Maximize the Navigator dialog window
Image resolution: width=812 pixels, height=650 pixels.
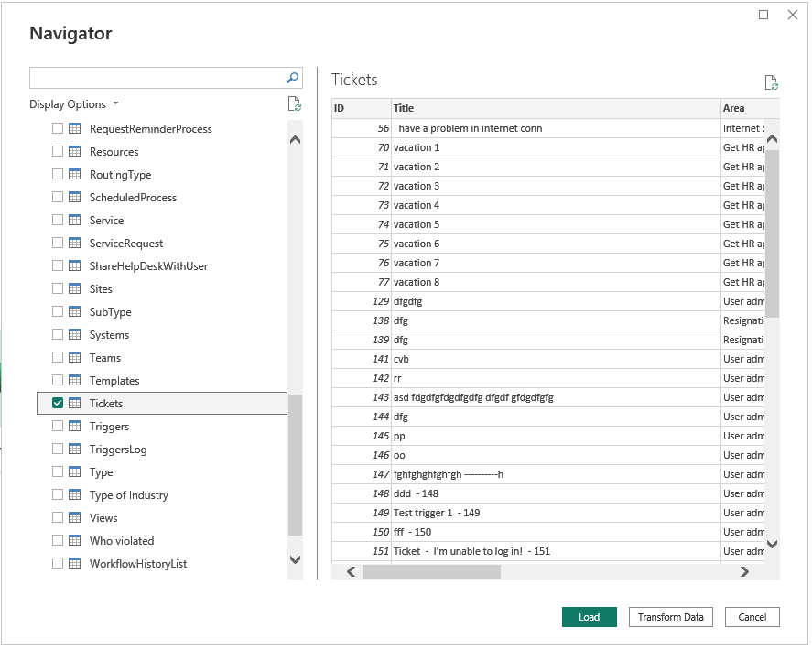pos(763,15)
